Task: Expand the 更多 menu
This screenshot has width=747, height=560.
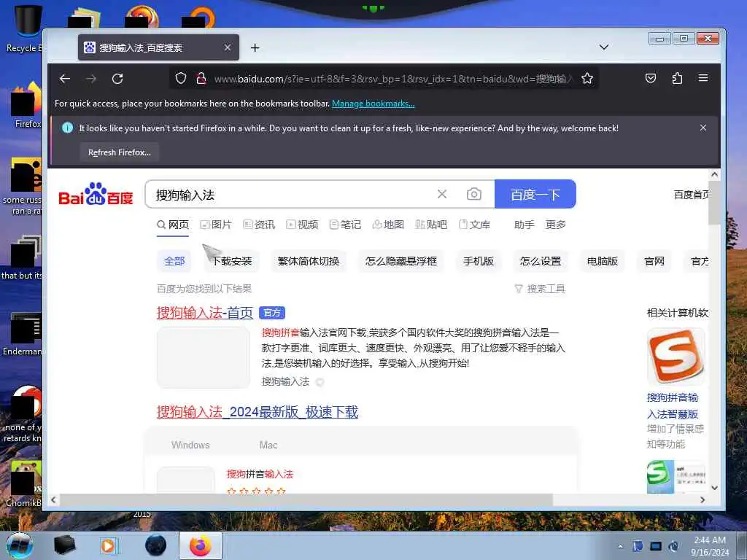Action: [x=555, y=225]
